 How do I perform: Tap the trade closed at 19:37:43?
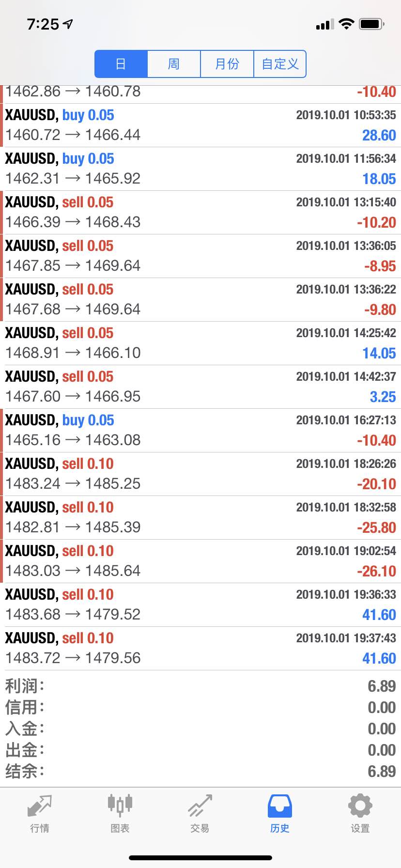(x=200, y=649)
